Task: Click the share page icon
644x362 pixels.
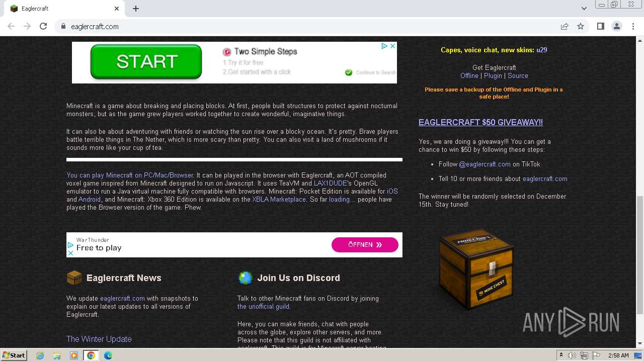Action: [x=565, y=26]
